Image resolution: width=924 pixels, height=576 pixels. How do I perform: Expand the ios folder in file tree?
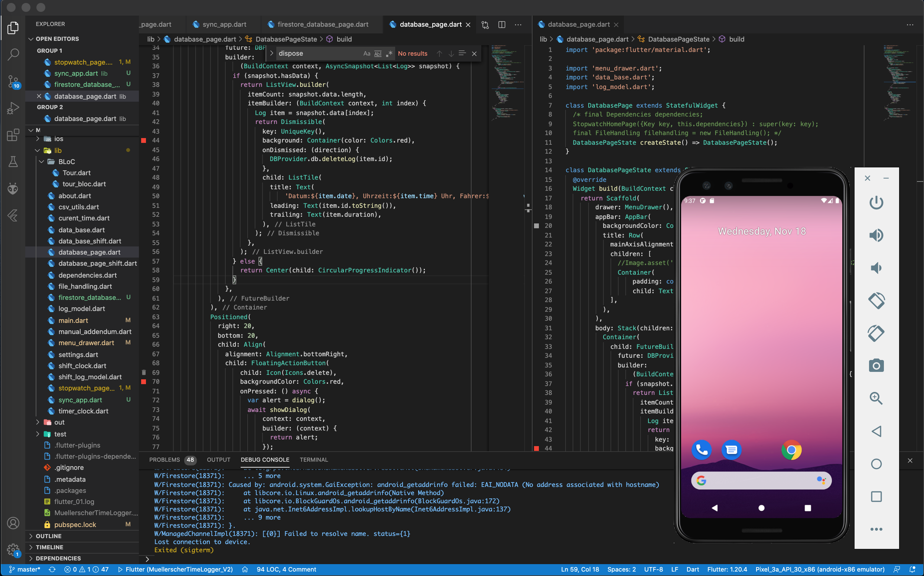tap(38, 139)
